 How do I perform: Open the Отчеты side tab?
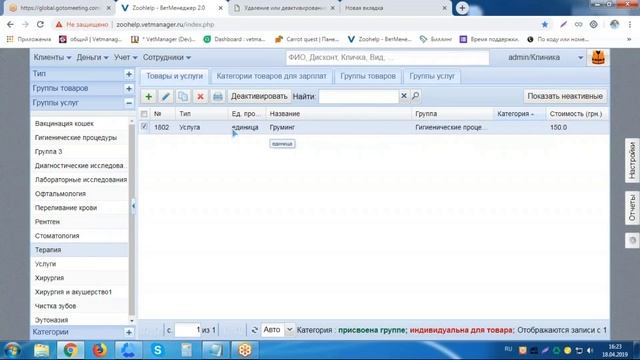tap(632, 208)
